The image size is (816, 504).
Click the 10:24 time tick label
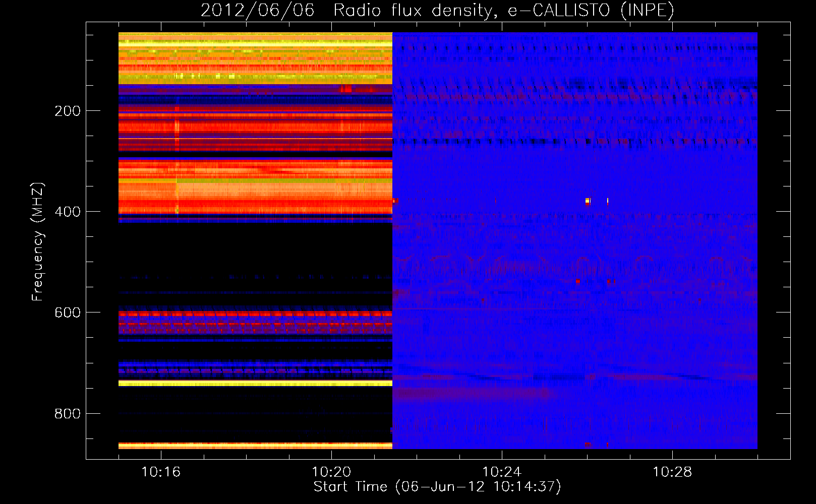(x=502, y=472)
